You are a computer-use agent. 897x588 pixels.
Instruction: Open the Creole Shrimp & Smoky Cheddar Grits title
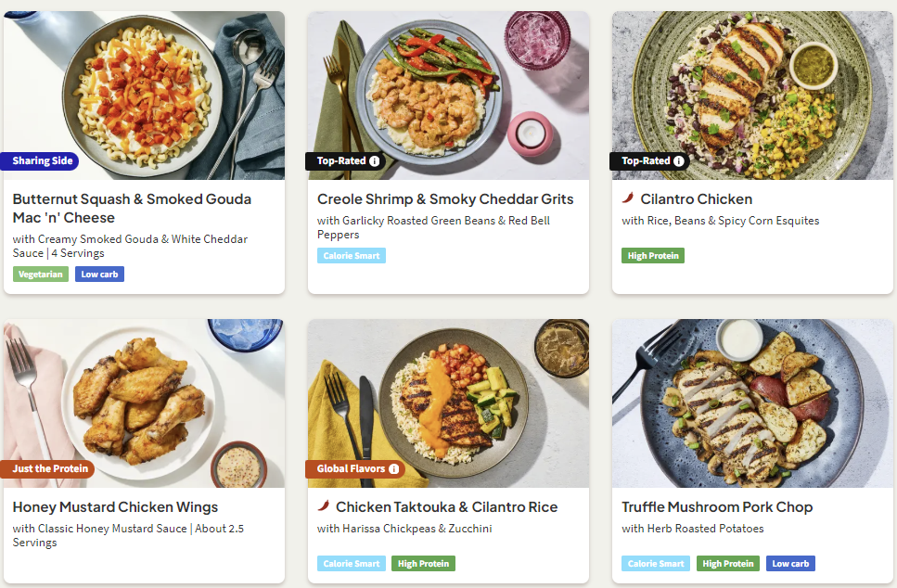point(445,199)
